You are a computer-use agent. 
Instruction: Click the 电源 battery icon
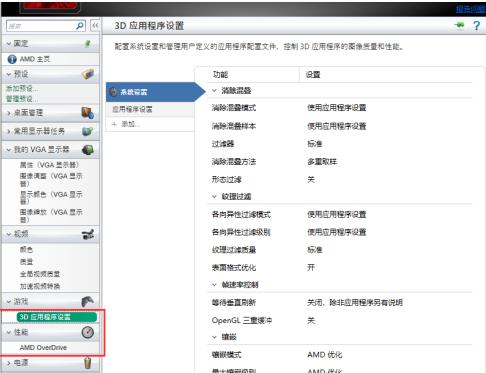88,363
